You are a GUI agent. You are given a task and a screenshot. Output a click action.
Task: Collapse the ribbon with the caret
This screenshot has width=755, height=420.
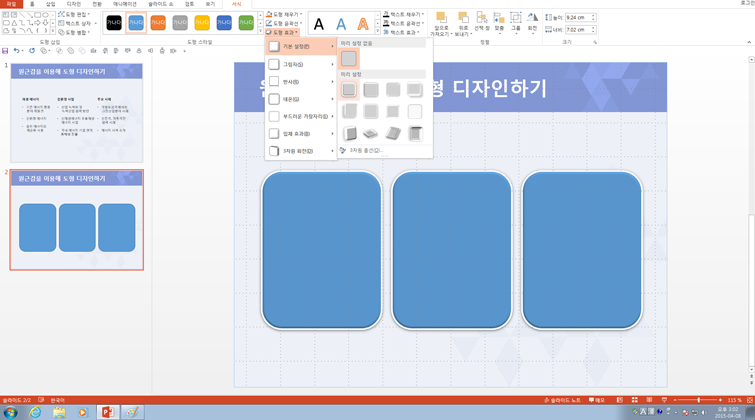coord(749,42)
